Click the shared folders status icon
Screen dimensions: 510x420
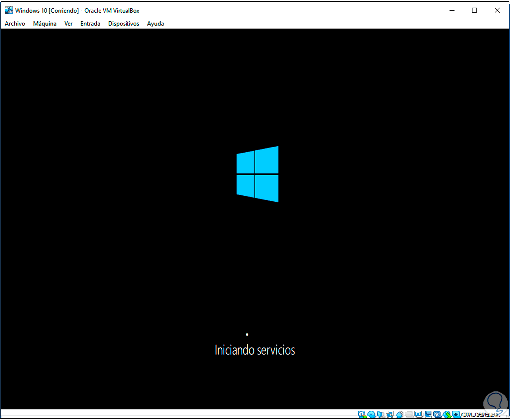coord(409,414)
